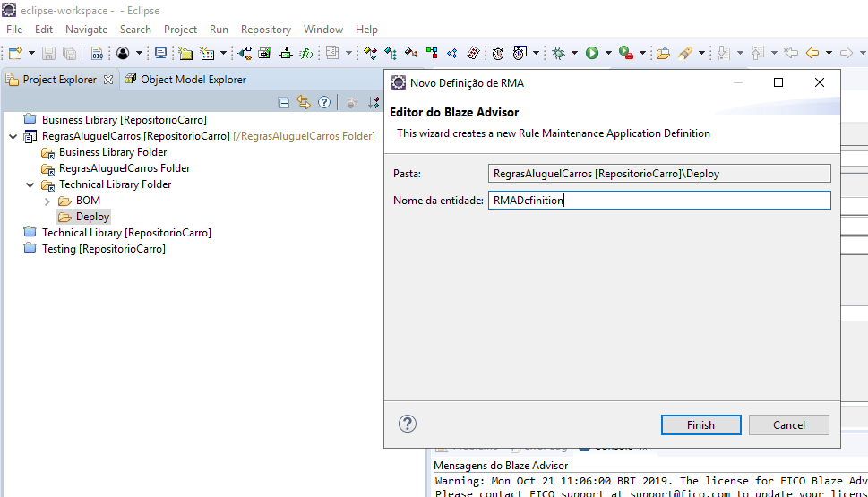Image resolution: width=868 pixels, height=497 pixels.
Task: Click the open folder toolbar icon
Action: [663, 53]
